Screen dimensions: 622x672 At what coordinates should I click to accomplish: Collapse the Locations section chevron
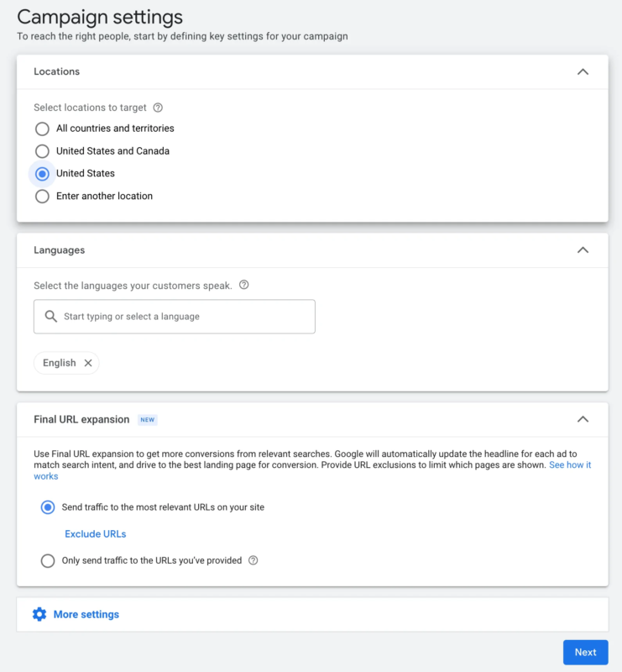pos(583,71)
